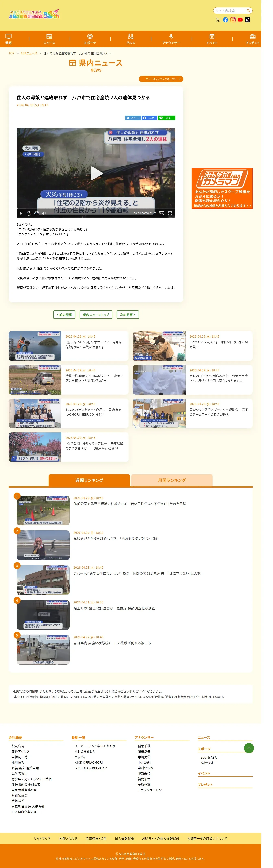This screenshot has width=273, height=868.
Task: Expand the ニュースランキングはこちら dropdown
Action: (161, 79)
